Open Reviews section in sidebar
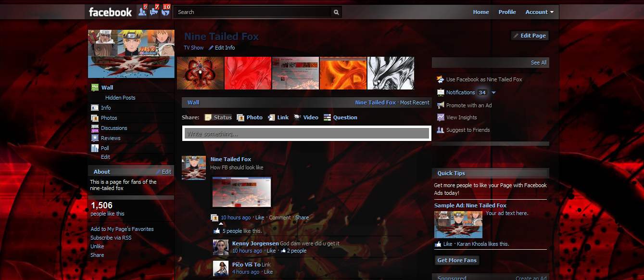Screen dimensions: 644x280 [x=111, y=138]
